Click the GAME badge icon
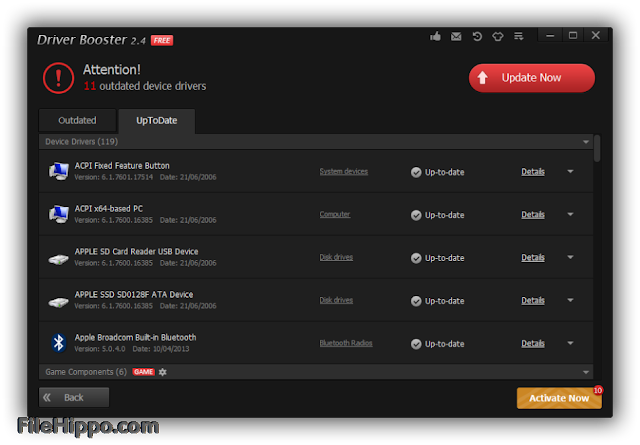 144,372
